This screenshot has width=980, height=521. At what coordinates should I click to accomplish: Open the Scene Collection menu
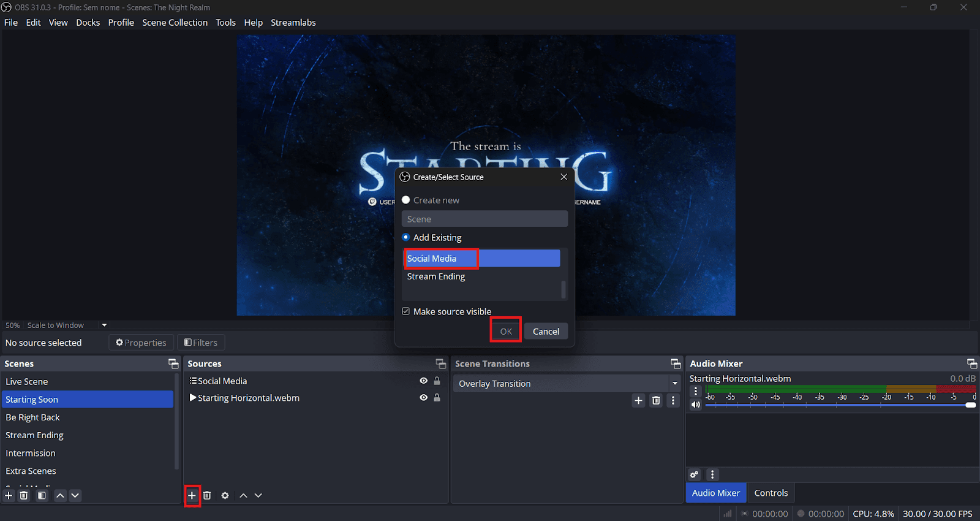(x=175, y=23)
